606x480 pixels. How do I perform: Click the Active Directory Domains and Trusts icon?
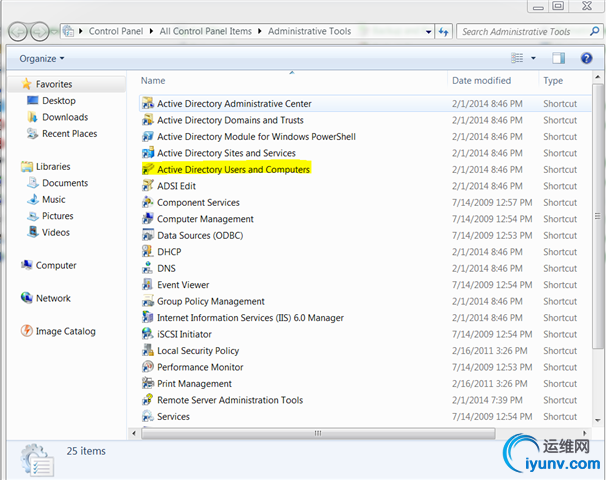click(148, 120)
